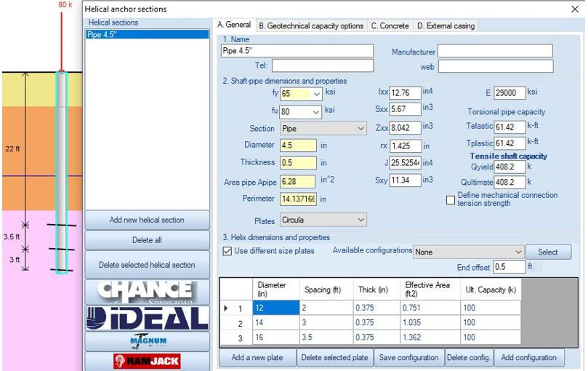Image resolution: width=588 pixels, height=371 pixels.
Task: Click Spacing cell 3.5 in row 3
Action: point(326,338)
